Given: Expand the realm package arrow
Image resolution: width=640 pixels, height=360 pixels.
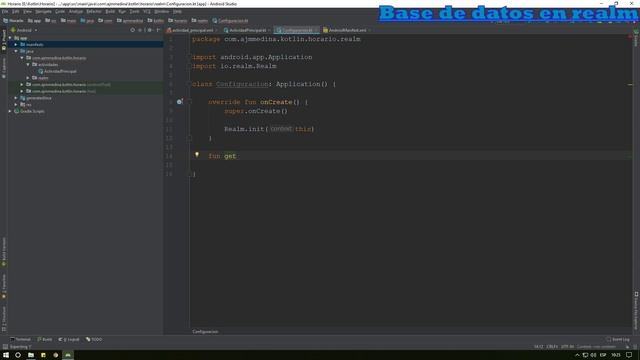Looking at the screenshot, I should (x=28, y=78).
